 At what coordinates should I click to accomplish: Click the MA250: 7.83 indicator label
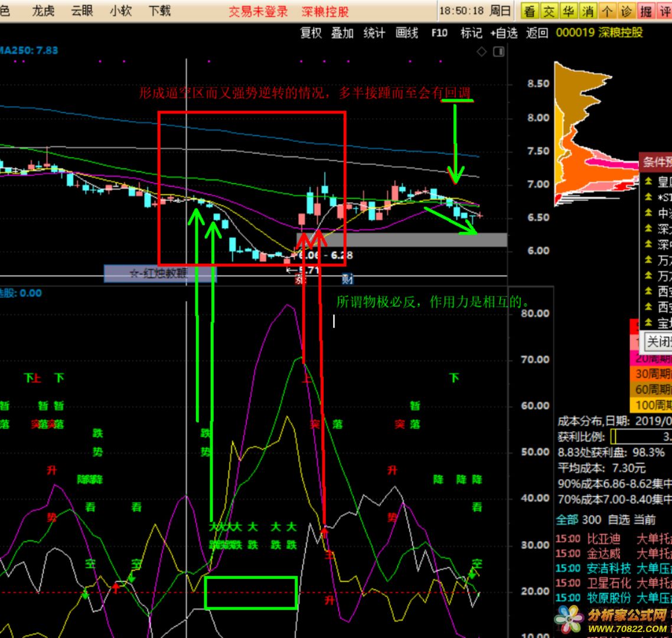point(29,50)
